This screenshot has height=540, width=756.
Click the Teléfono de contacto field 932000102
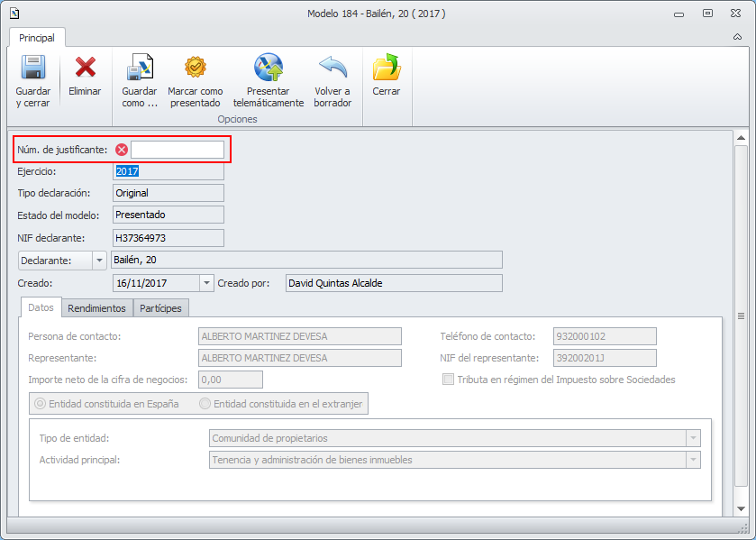tap(605, 336)
